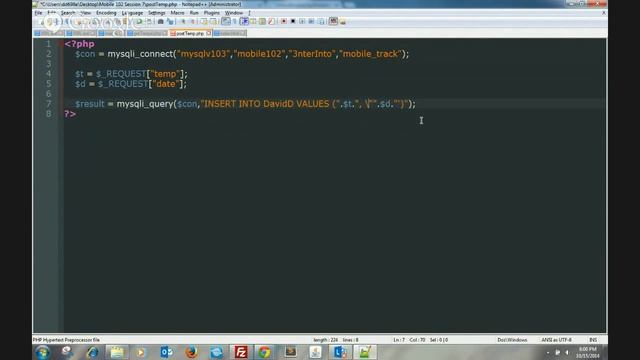Click the macro Playback icon
The image size is (640, 360).
(x=302, y=21)
